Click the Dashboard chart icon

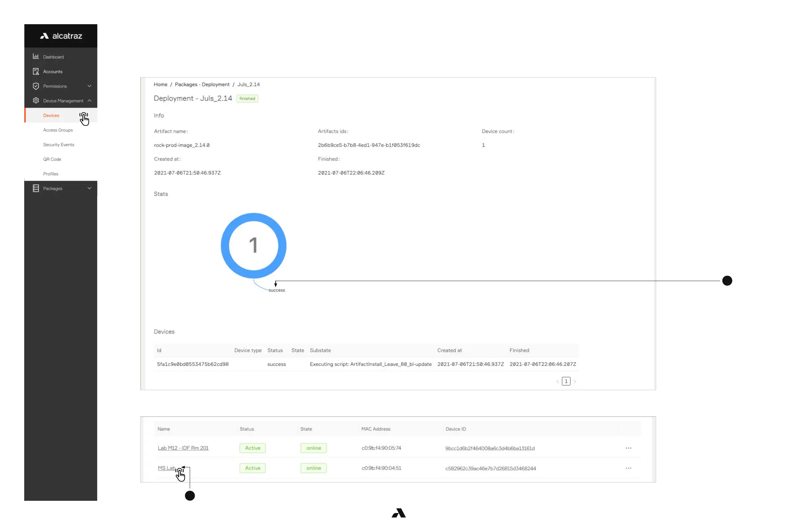[x=36, y=57]
